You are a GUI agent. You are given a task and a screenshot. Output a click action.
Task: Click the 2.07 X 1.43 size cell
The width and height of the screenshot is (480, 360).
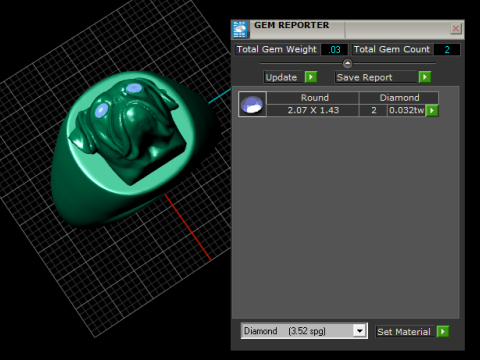pyautogui.click(x=313, y=110)
